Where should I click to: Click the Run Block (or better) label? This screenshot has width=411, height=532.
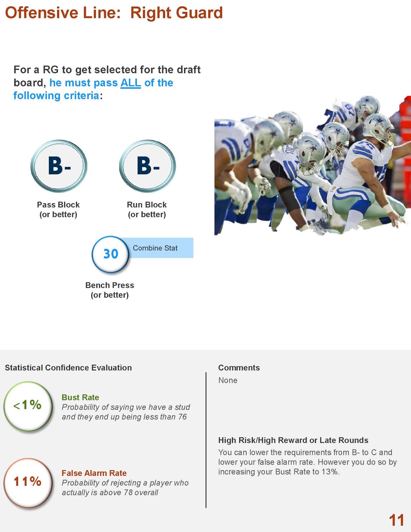tap(147, 209)
